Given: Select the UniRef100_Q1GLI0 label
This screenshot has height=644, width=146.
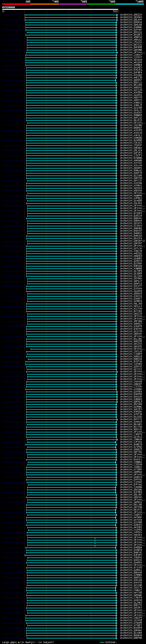Looking at the screenshot, I should 131,110.
